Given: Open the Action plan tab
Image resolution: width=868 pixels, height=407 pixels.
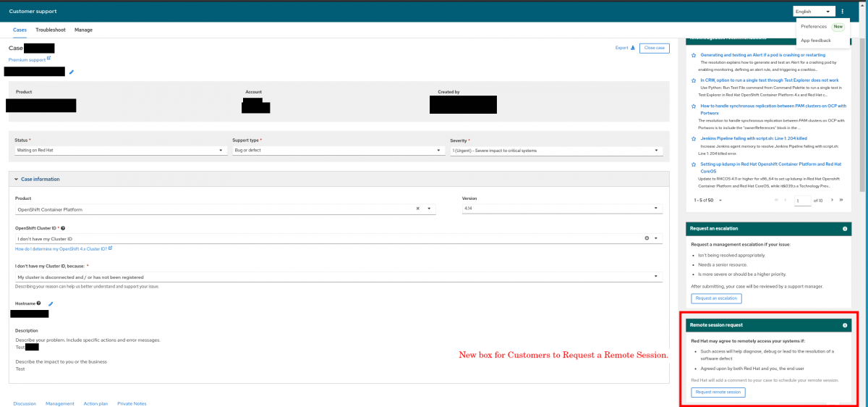Looking at the screenshot, I should 95,403.
